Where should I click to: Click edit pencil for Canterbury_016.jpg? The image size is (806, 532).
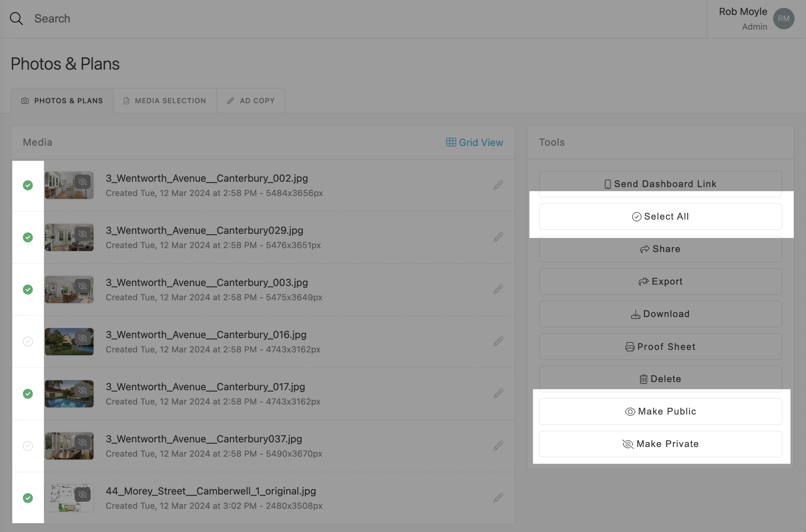498,341
